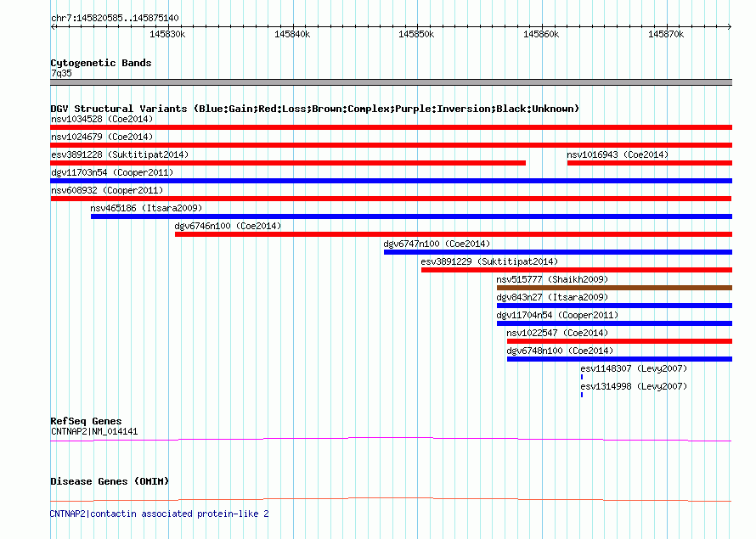Click the gray 7q35 cytogenetic band bar
The image size is (756, 539).
pyautogui.click(x=391, y=82)
